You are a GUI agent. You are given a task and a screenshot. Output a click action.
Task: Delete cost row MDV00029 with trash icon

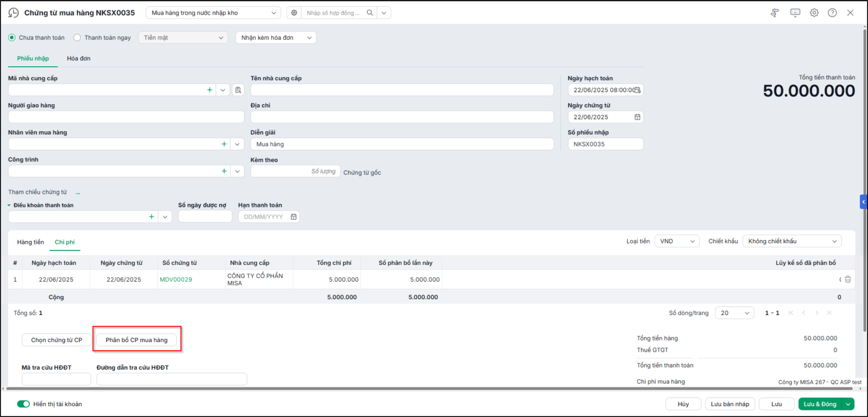(848, 279)
